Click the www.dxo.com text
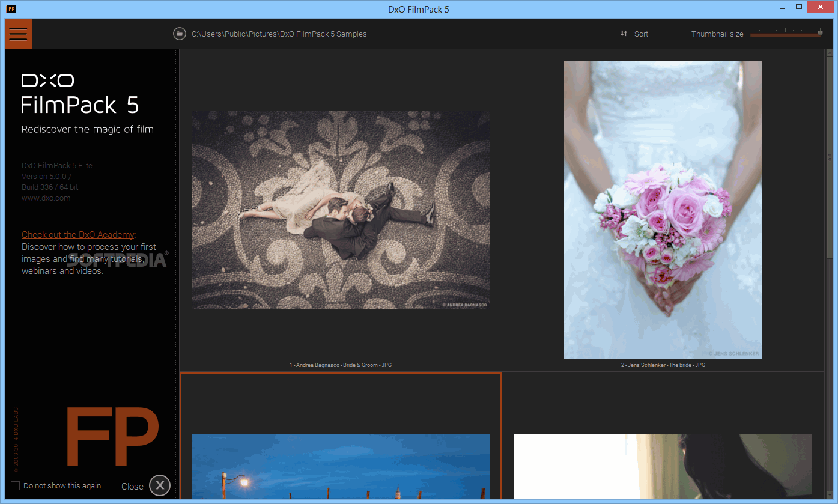 [x=46, y=198]
